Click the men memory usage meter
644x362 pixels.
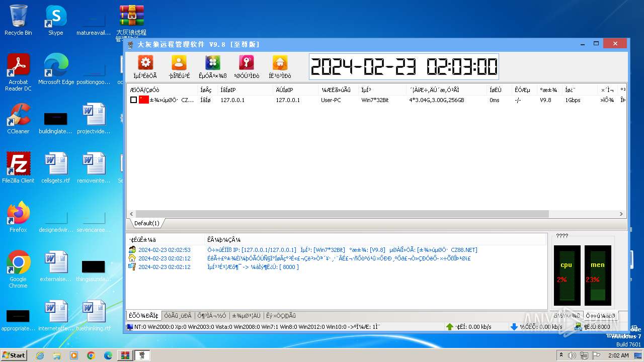598,276
